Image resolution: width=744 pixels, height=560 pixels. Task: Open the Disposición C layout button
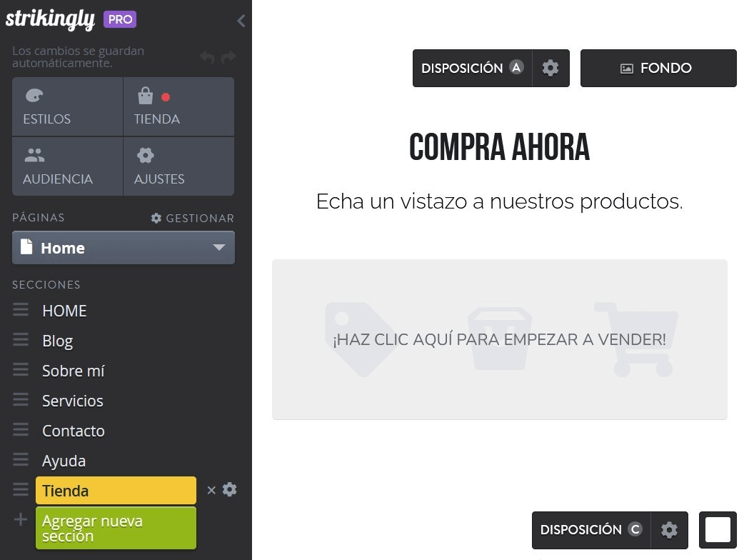click(x=591, y=530)
